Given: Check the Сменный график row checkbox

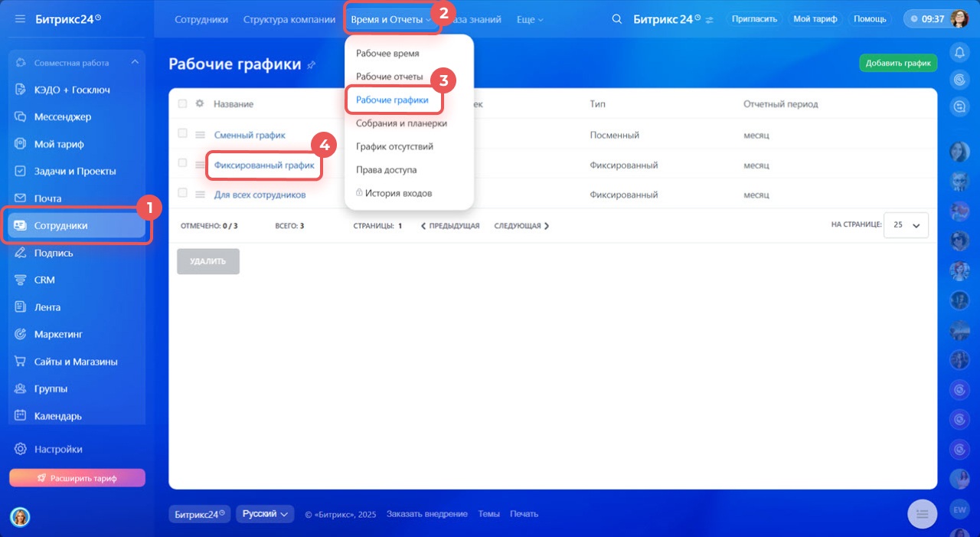Looking at the screenshot, I should click(x=182, y=133).
